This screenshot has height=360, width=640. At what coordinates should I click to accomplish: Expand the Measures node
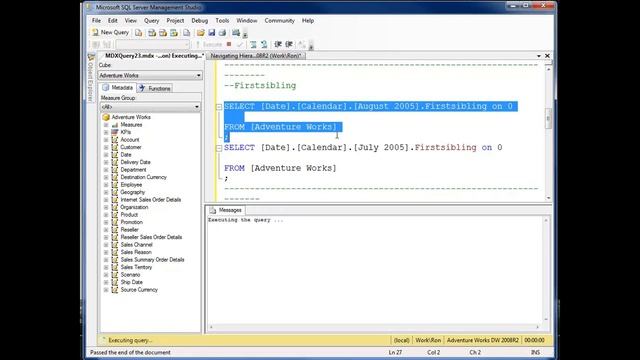(106, 125)
